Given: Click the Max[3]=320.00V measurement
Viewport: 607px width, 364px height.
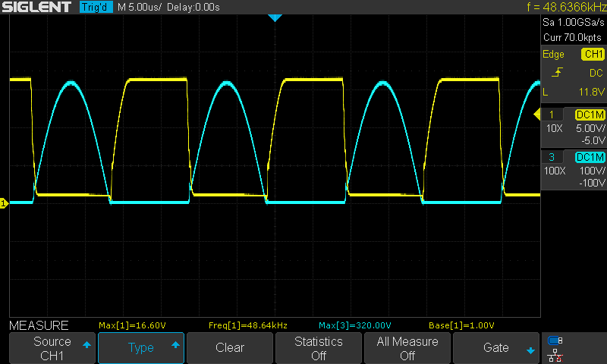Looking at the screenshot, I should tap(355, 325).
